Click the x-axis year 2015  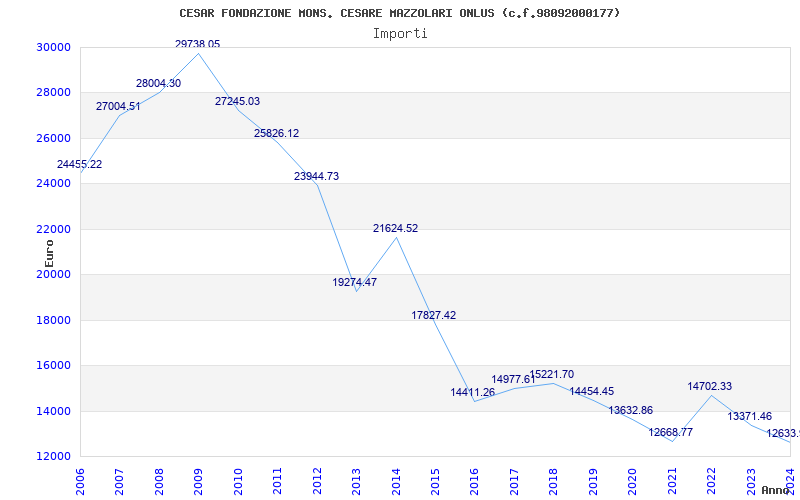[435, 481]
